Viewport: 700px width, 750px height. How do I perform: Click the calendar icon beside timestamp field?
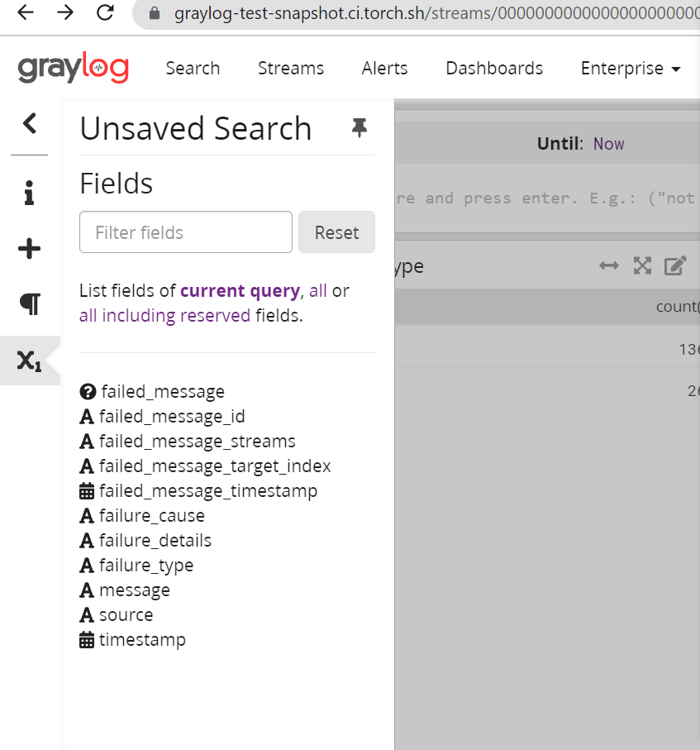click(x=87, y=639)
